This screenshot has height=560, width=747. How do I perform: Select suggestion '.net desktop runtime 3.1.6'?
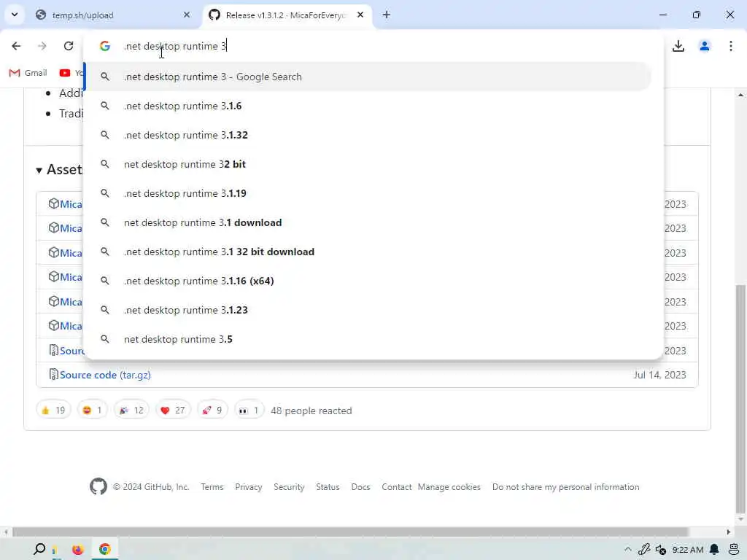368,106
